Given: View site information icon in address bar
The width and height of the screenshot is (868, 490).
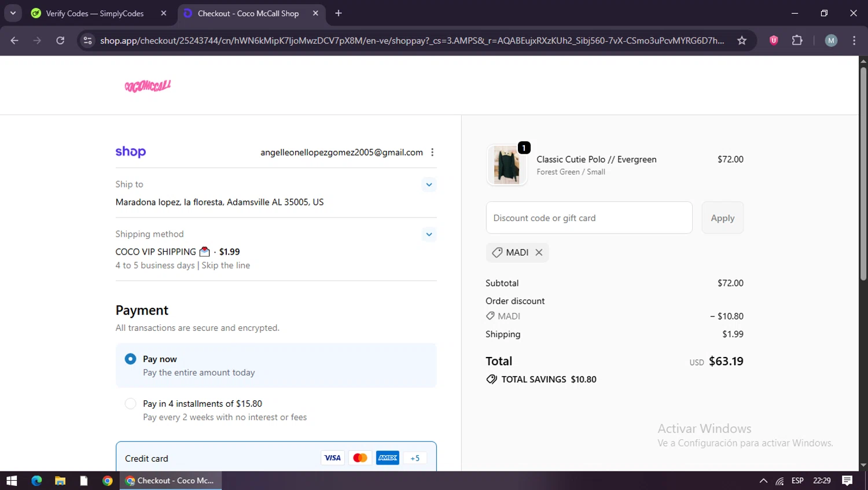Looking at the screenshot, I should point(87,40).
